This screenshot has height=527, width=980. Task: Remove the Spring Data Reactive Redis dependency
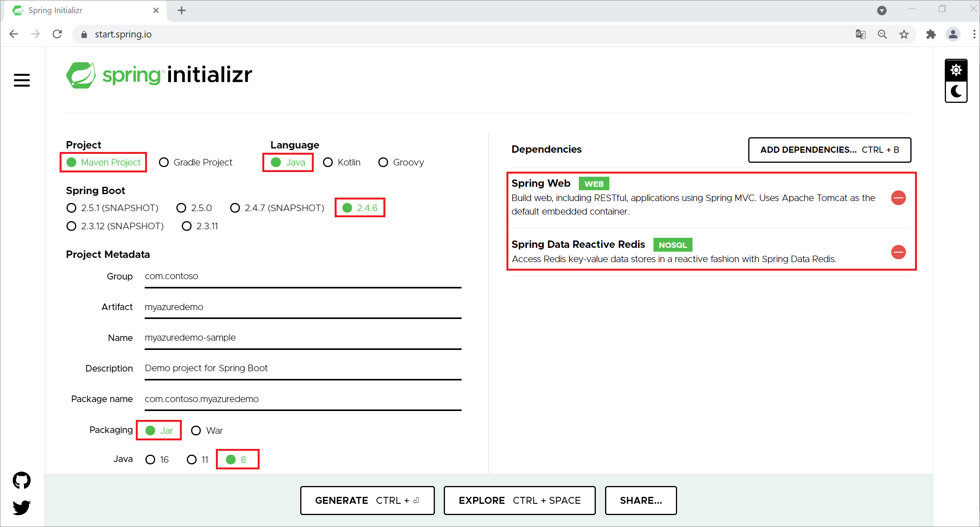point(899,252)
